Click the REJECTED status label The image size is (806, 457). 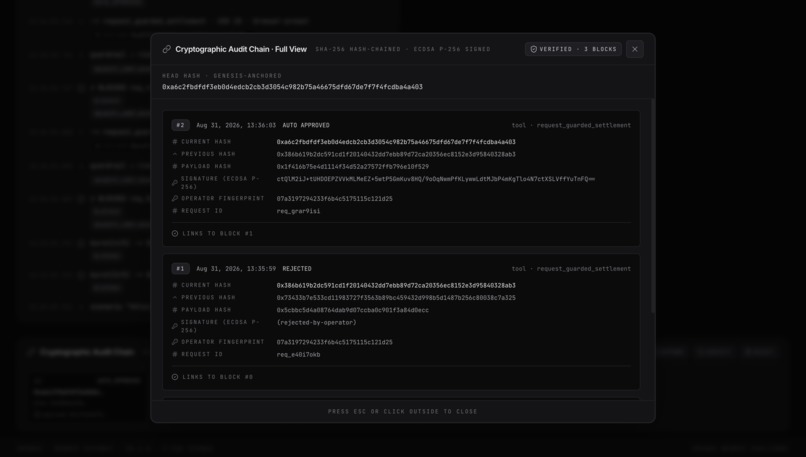[297, 269]
